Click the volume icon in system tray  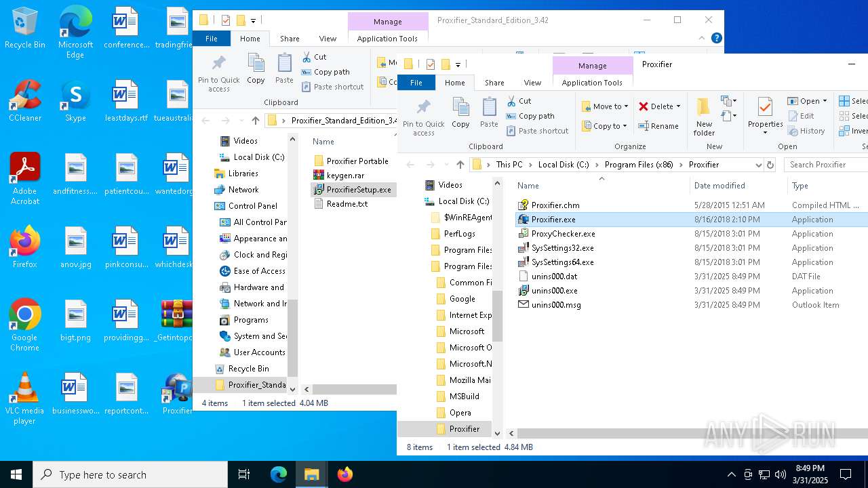click(x=781, y=474)
